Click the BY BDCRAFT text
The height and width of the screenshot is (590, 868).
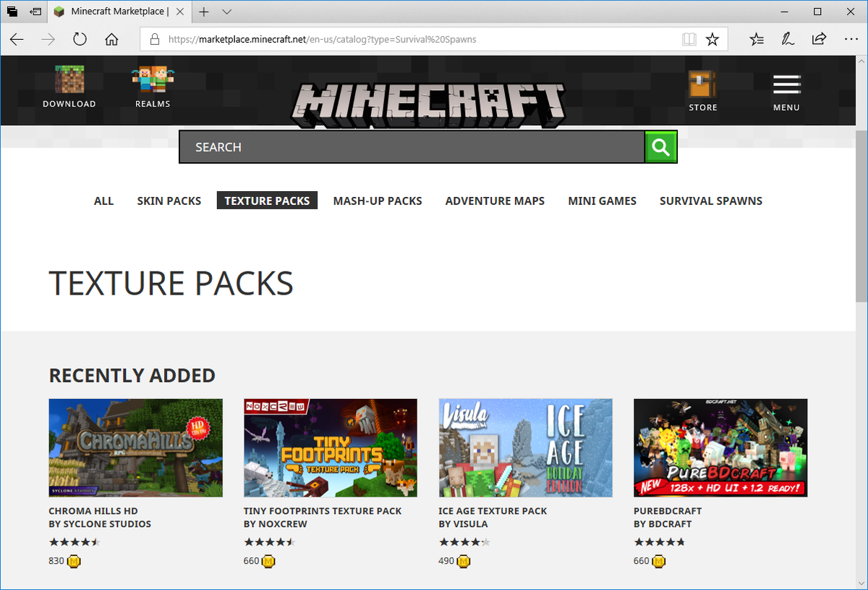(663, 524)
